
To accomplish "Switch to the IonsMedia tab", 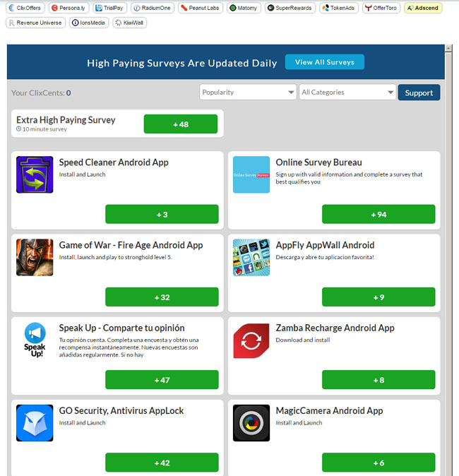I will point(89,23).
